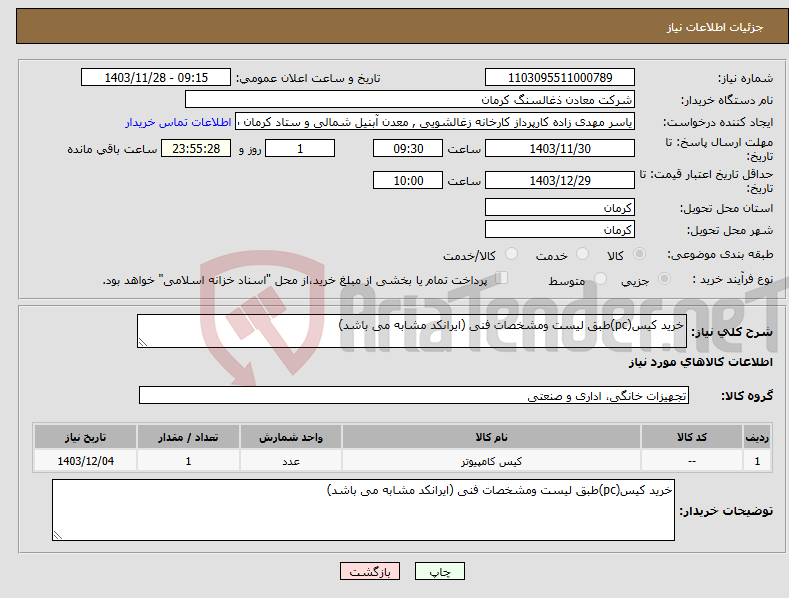
Task: Click the announcement date field 1403/11/28 - 09:15
Action: [x=156, y=78]
